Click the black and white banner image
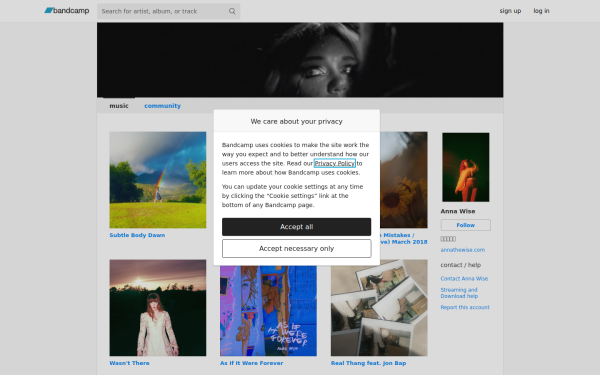Viewport: 600px width, 375px height. 300,60
